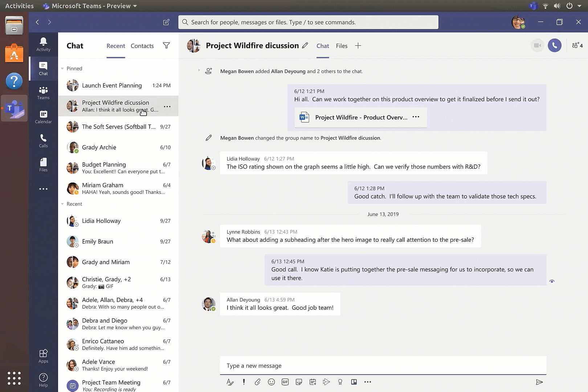
Task: Schedule a meeting from the compose bar
Action: (313, 382)
